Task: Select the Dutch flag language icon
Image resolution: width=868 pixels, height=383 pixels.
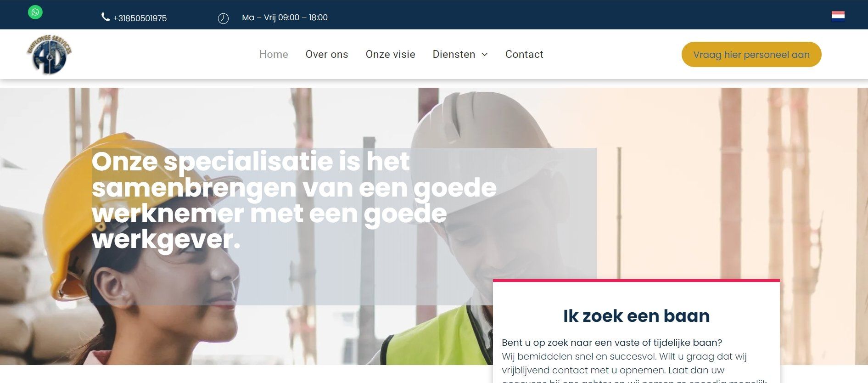Action: coord(838,17)
